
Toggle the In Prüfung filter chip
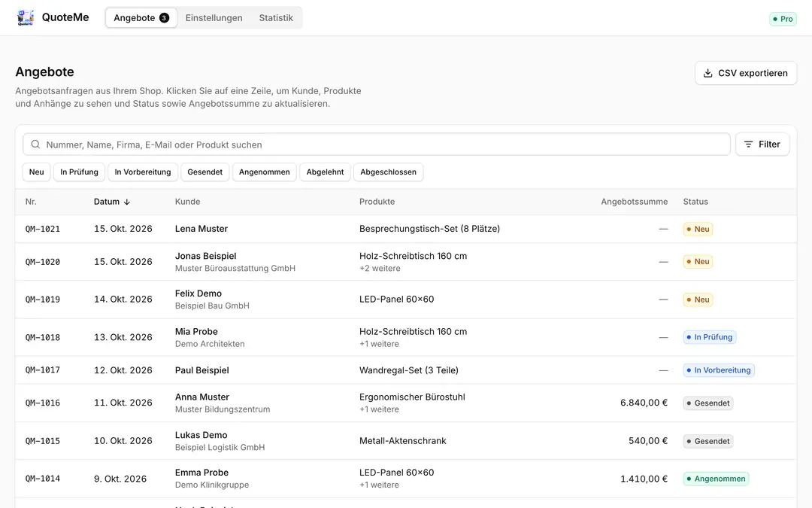pos(79,172)
